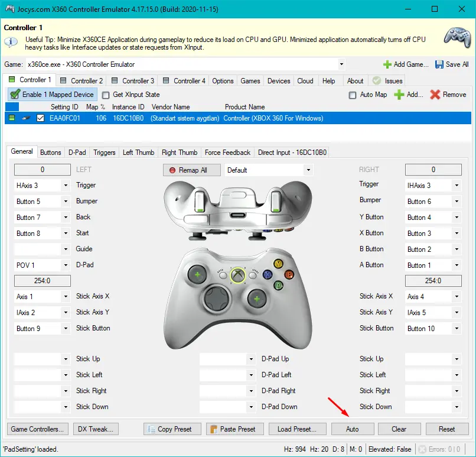The image size is (476, 457).
Task: Click the left trigger value box showing 0
Action: click(x=43, y=170)
